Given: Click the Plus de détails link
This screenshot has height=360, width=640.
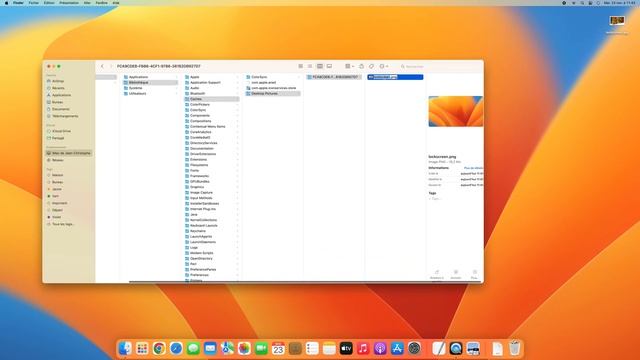Looking at the screenshot, I should pyautogui.click(x=473, y=168).
